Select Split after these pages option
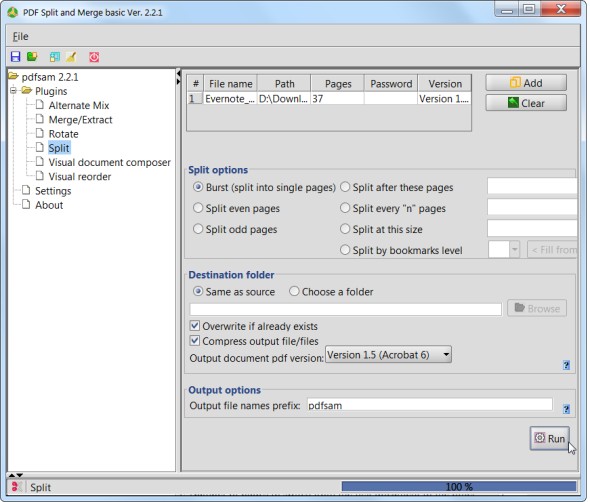590x502 pixels. point(345,187)
